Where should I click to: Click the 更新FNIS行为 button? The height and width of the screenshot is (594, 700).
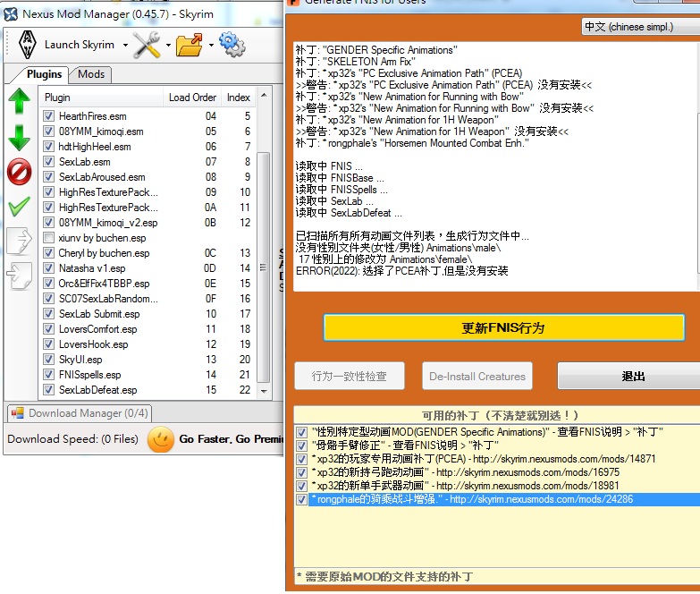click(503, 327)
